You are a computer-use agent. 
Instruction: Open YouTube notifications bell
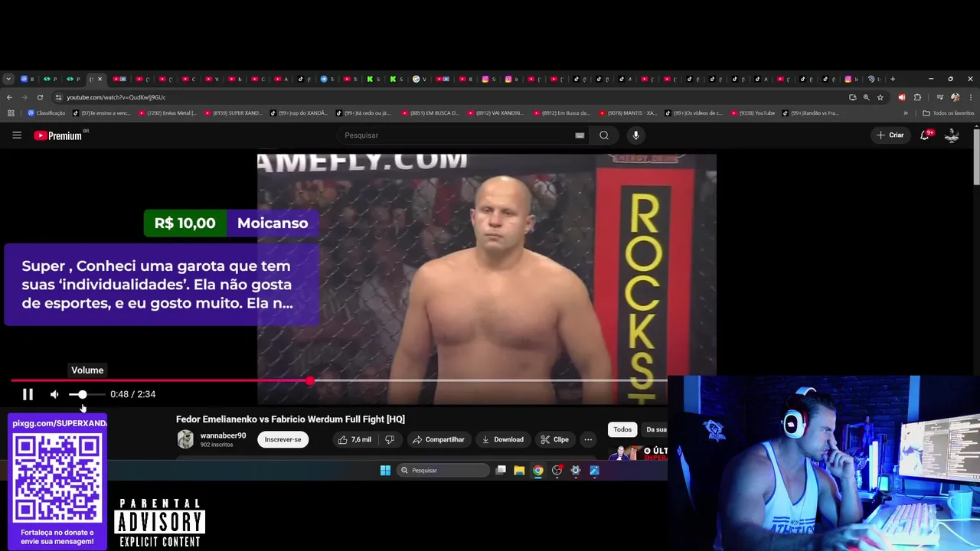tap(925, 135)
